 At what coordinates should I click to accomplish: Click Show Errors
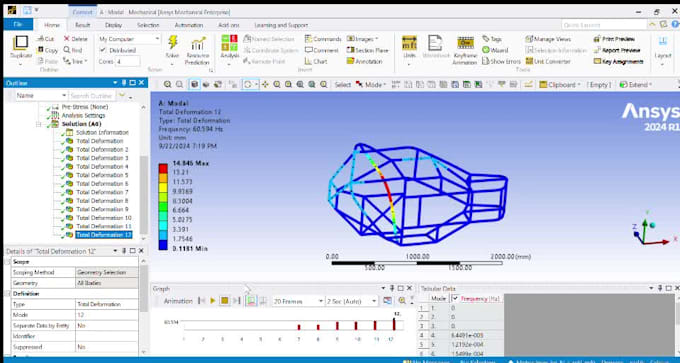pos(501,62)
